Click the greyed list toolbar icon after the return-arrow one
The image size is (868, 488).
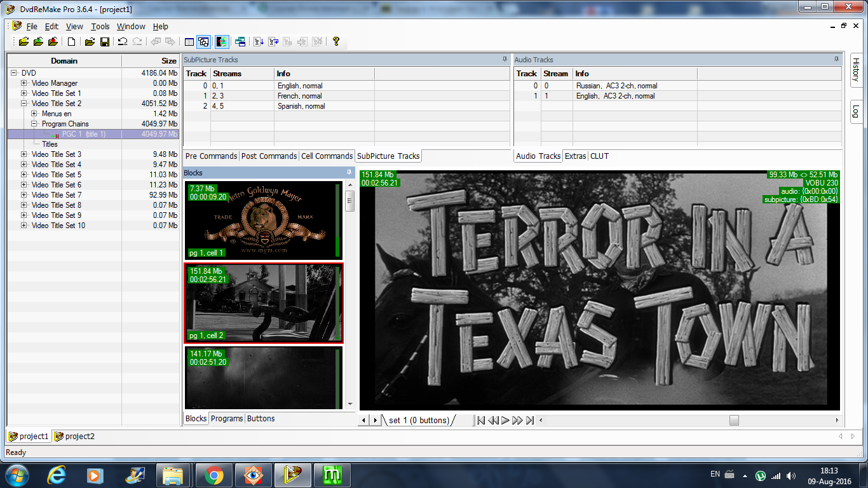tap(288, 42)
